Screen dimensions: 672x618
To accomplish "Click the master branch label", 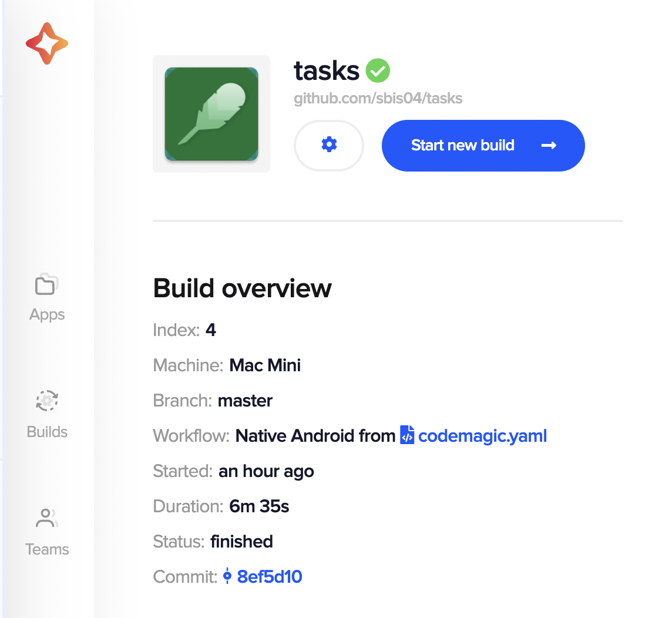I will [x=245, y=401].
